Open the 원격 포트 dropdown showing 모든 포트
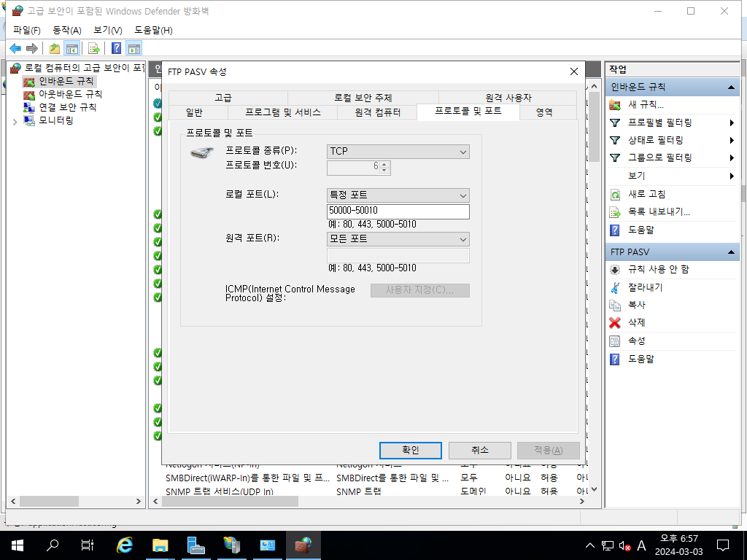Viewport: 747px width, 560px height. pyautogui.click(x=398, y=239)
